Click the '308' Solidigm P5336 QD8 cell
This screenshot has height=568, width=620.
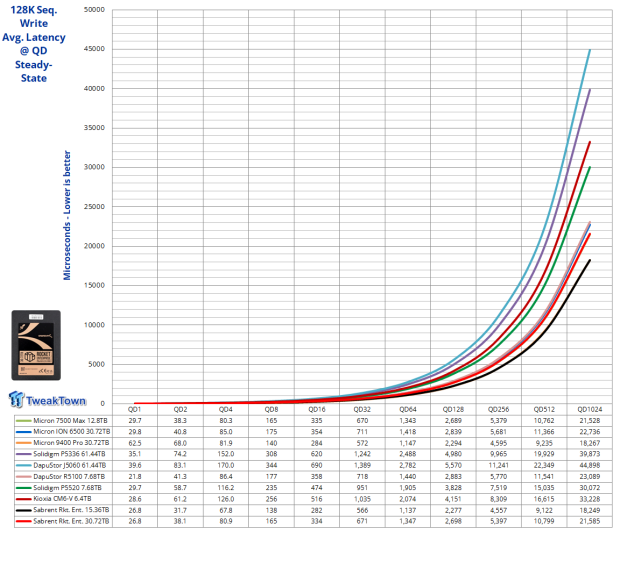click(x=271, y=454)
